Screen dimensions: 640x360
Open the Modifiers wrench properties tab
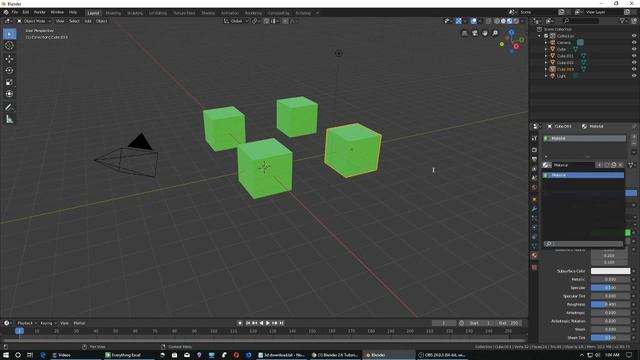pos(534,209)
